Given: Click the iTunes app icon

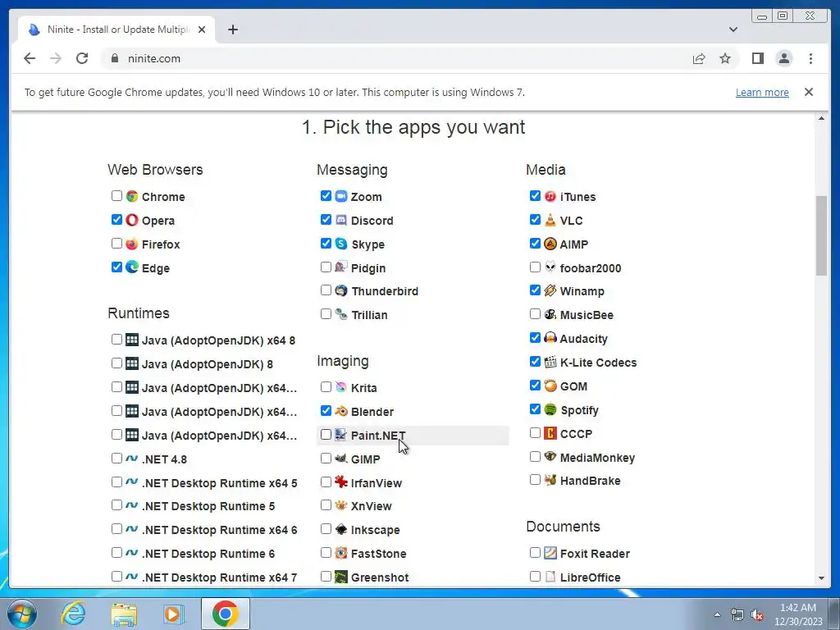Looking at the screenshot, I should click(550, 196).
